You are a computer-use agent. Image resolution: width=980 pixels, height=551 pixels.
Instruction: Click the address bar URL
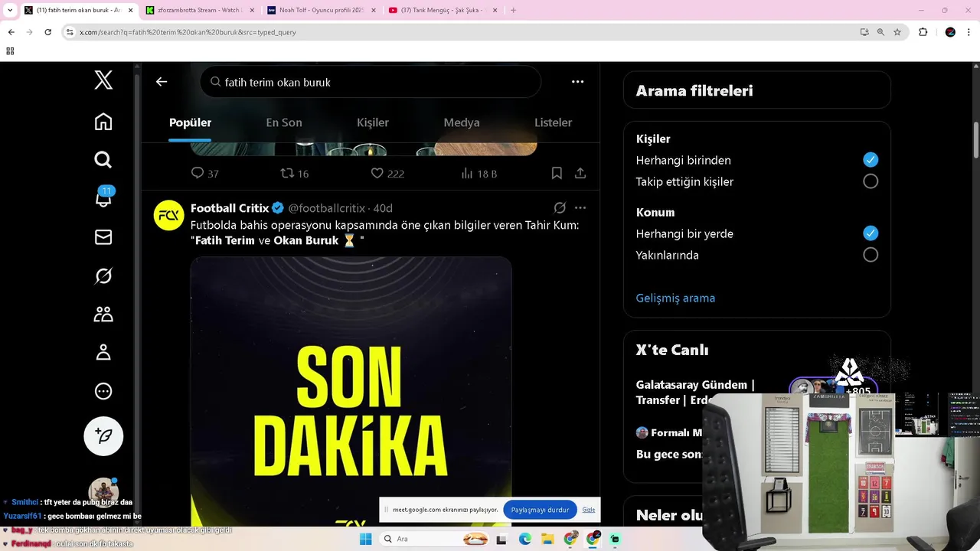tap(188, 32)
